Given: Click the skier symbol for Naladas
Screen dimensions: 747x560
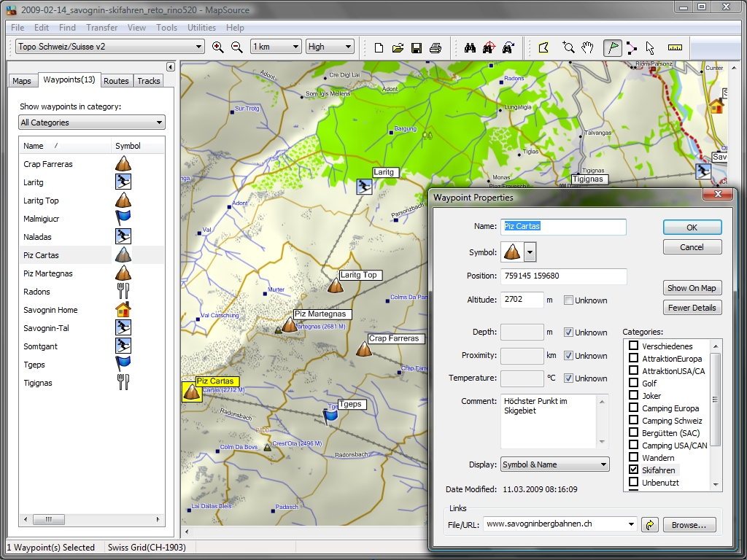Looking at the screenshot, I should coord(123,237).
